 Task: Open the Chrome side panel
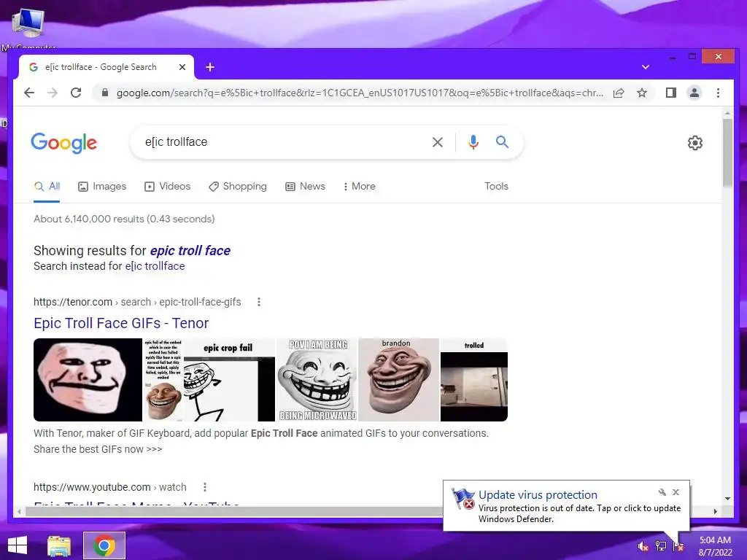671,93
